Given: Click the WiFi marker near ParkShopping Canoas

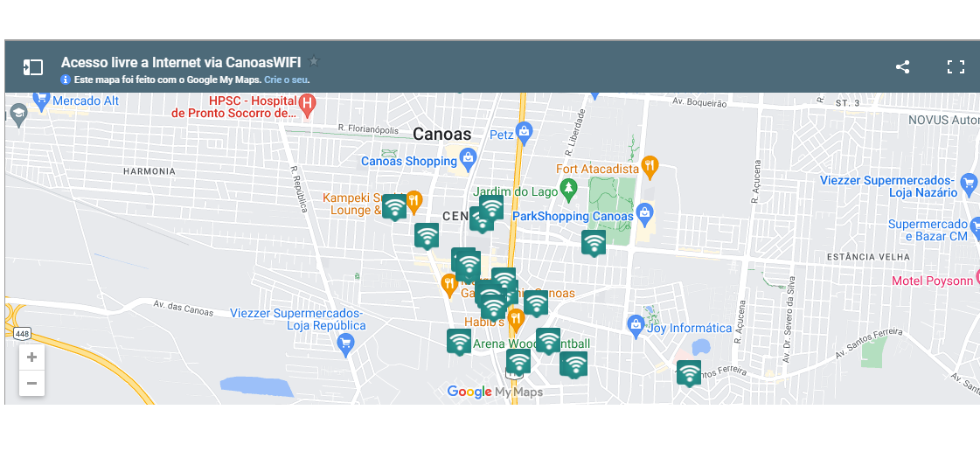Looking at the screenshot, I should pyautogui.click(x=594, y=242).
